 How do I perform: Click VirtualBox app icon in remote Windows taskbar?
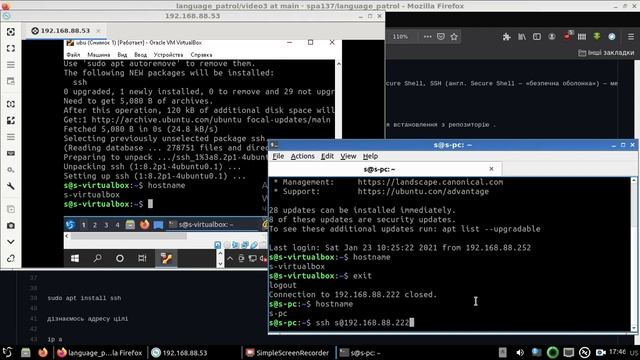[166, 258]
